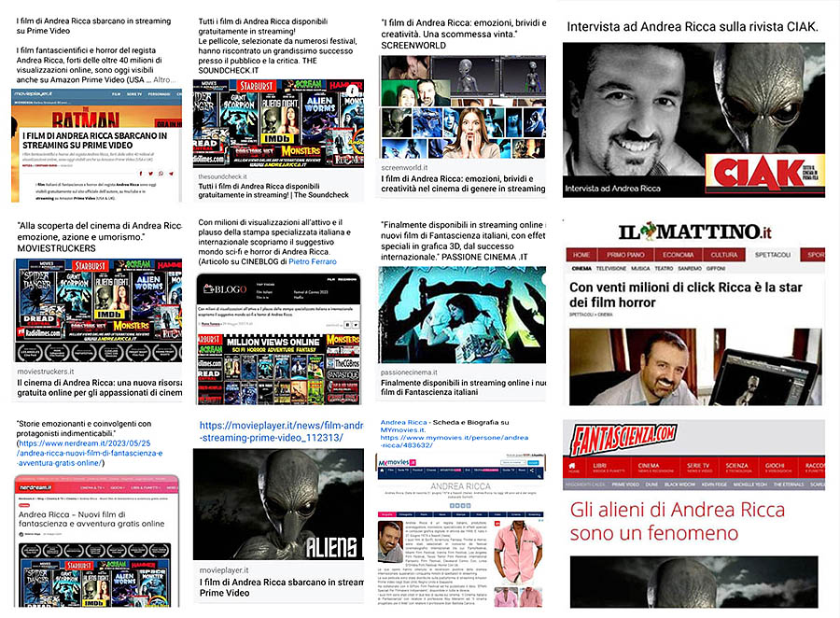Click THE ETERNALS hot topic on Fantascienza.com
Image resolution: width=840 pixels, height=618 pixels.
pos(789,484)
